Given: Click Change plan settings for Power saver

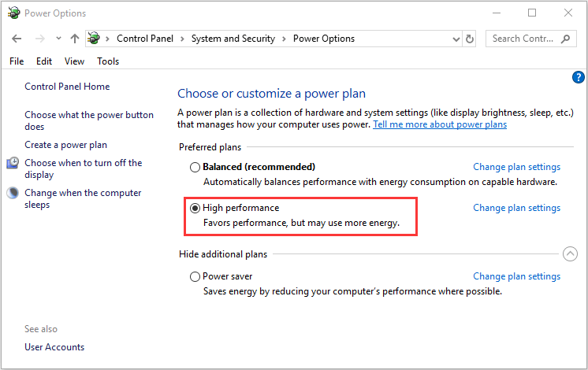Looking at the screenshot, I should [517, 276].
